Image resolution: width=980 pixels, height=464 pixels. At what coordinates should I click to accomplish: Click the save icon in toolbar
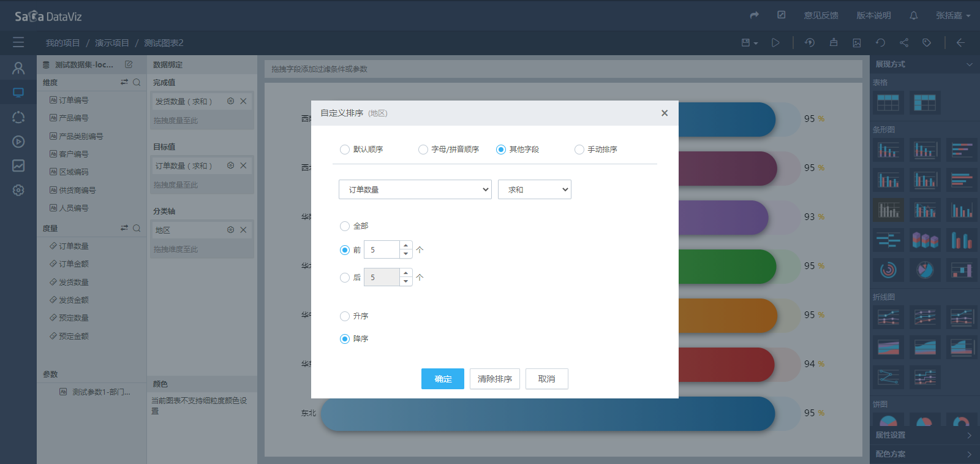tap(745, 43)
